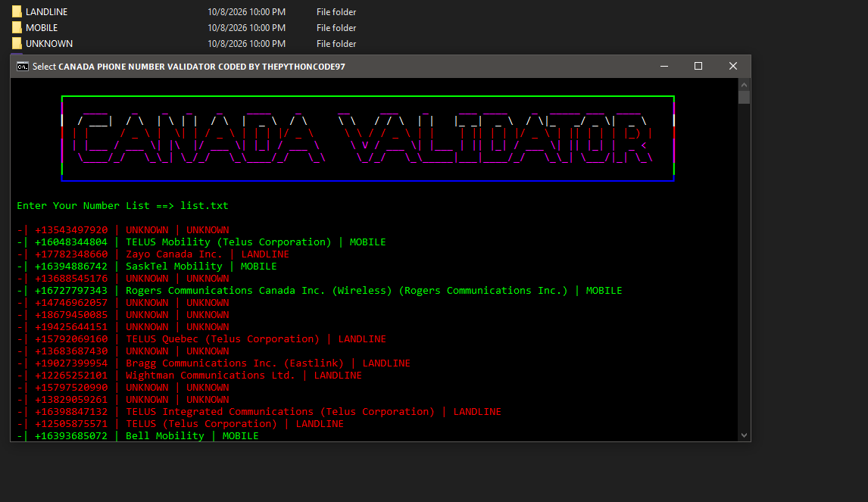
Task: Select the MOBILE folder icon
Action: click(17, 28)
